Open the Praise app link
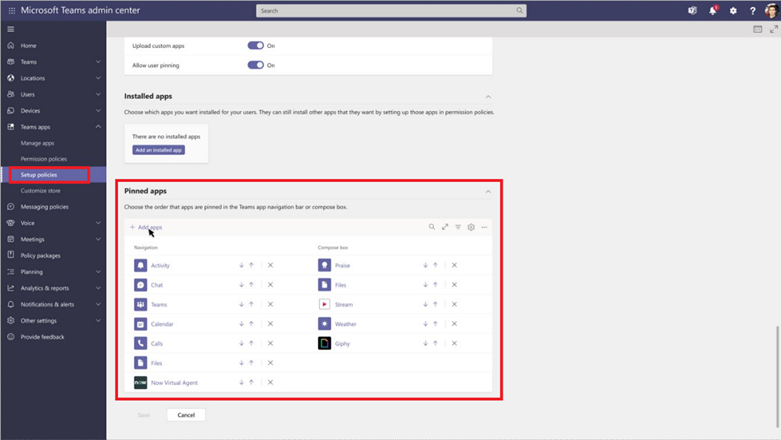This screenshot has height=440, width=781. click(342, 266)
